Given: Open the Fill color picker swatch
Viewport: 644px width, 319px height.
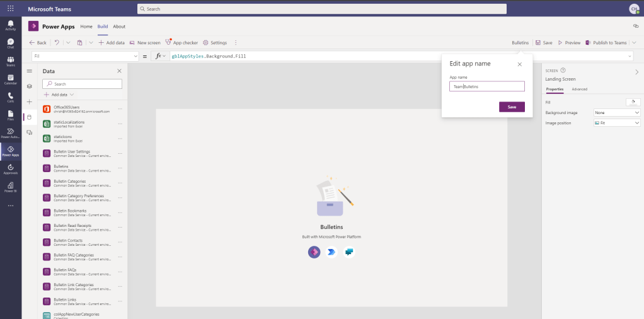Looking at the screenshot, I should coord(633,101).
